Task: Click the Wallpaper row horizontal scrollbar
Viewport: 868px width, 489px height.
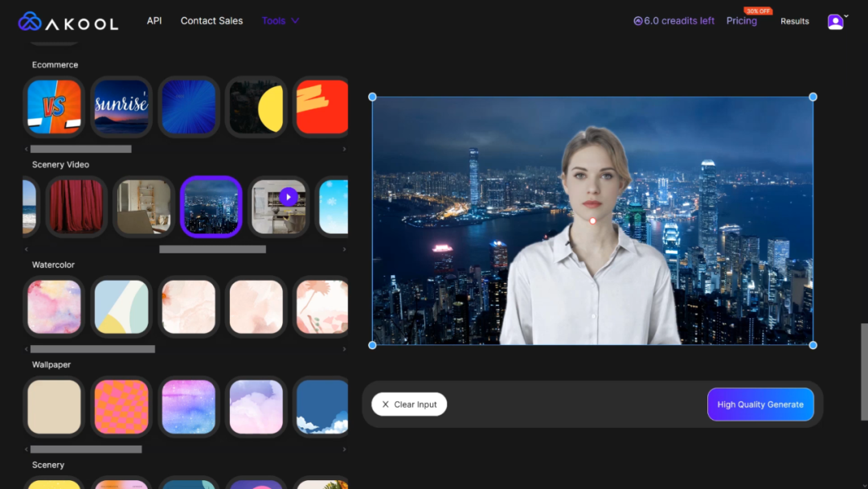Action: pos(86,449)
